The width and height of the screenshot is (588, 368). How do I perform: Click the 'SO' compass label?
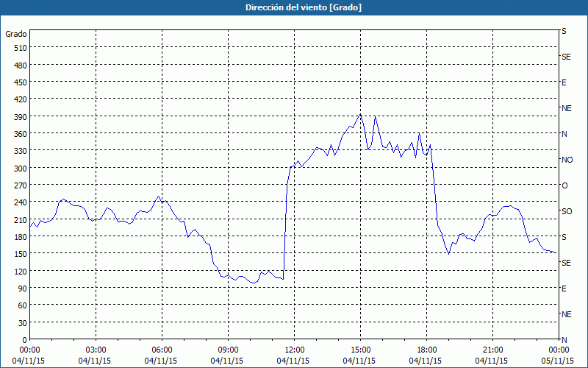(x=567, y=211)
